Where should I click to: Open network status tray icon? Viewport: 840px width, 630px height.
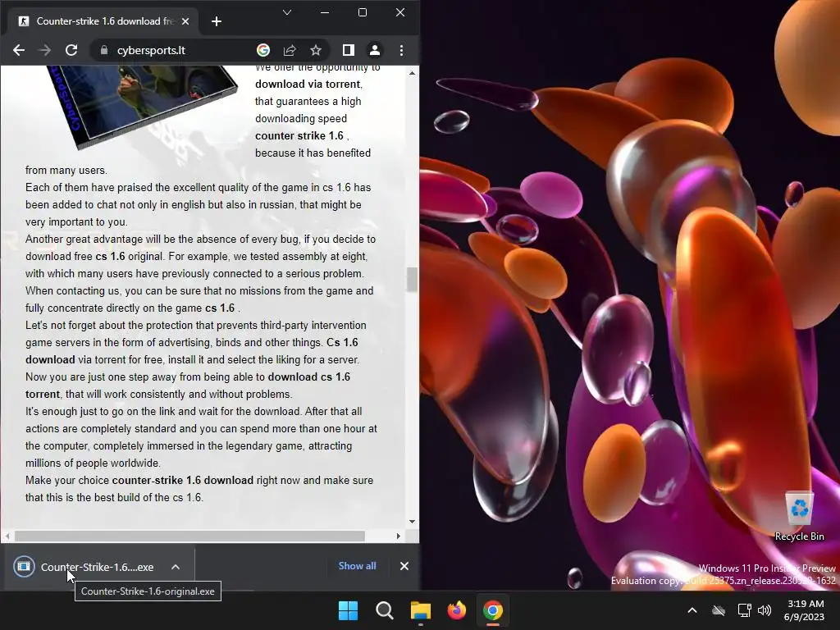point(744,610)
